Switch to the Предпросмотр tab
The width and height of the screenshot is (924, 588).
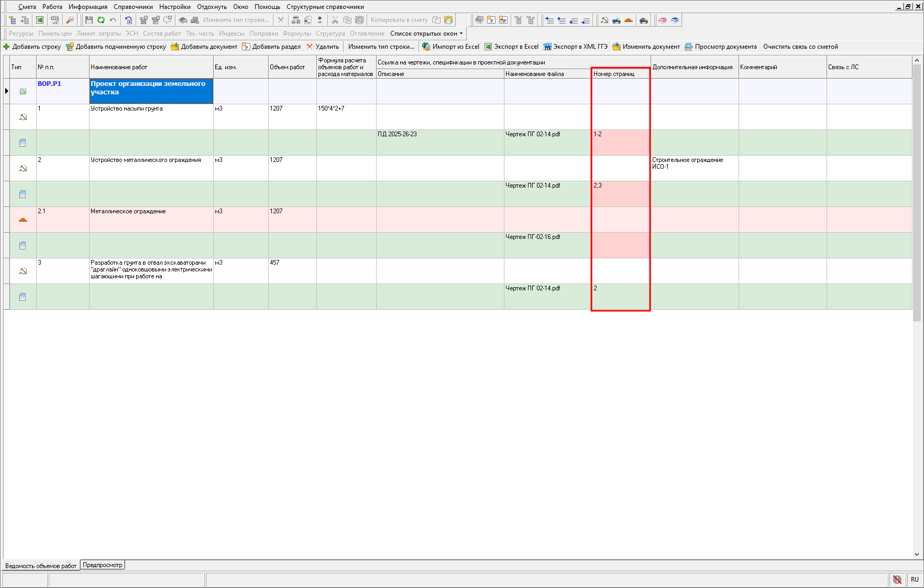[x=103, y=565]
